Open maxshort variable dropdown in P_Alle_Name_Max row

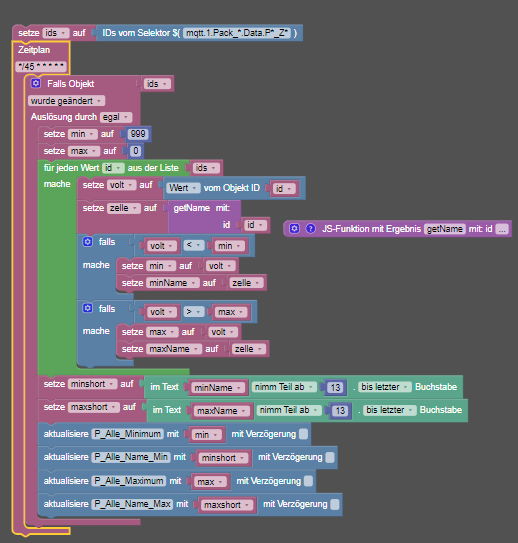226,505
